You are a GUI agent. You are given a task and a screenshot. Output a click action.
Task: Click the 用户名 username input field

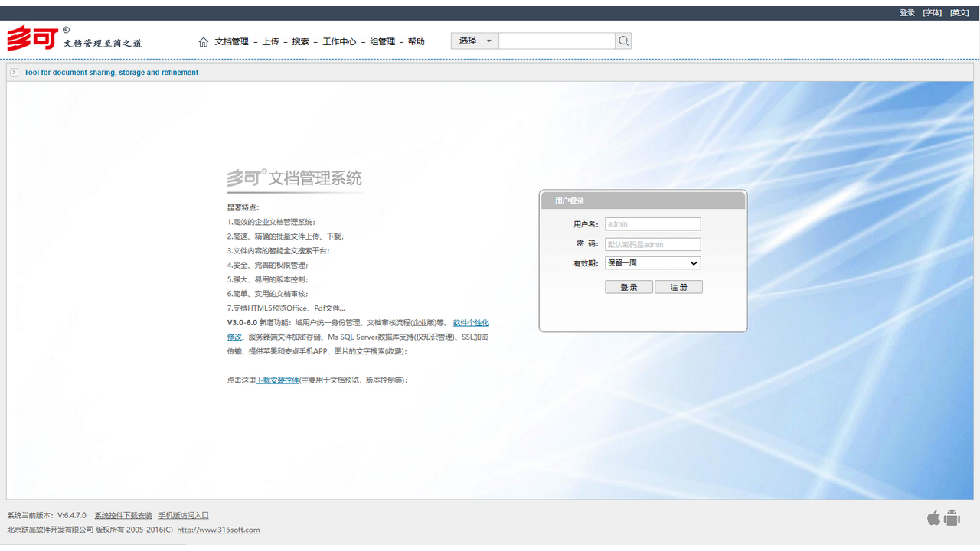[652, 224]
